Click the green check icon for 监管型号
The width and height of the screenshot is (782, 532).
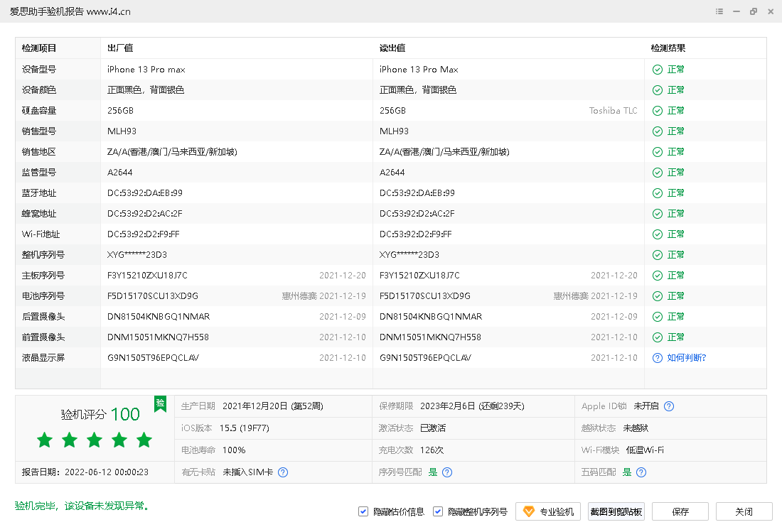[658, 173]
